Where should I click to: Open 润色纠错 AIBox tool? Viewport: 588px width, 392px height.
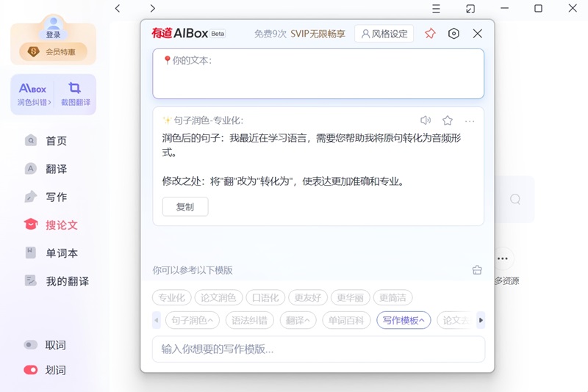click(x=34, y=94)
